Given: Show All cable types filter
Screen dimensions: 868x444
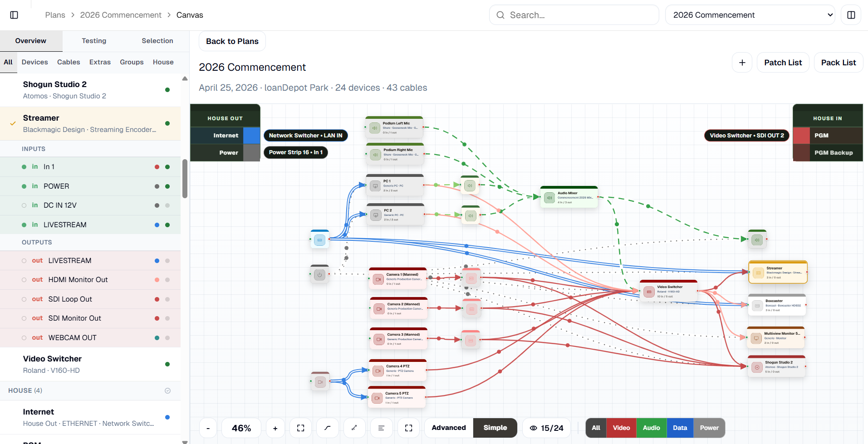Looking at the screenshot, I should tap(596, 428).
